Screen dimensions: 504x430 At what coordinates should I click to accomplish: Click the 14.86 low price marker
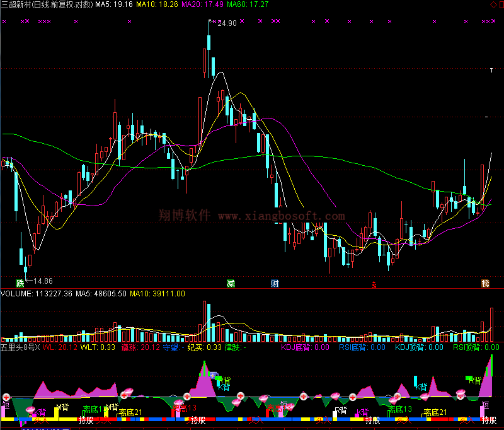point(43,281)
